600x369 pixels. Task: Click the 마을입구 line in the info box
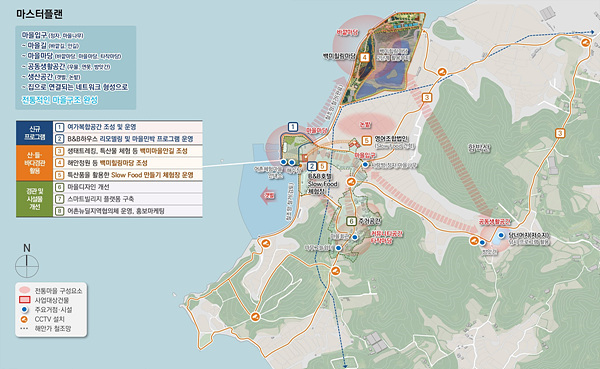(52, 35)
